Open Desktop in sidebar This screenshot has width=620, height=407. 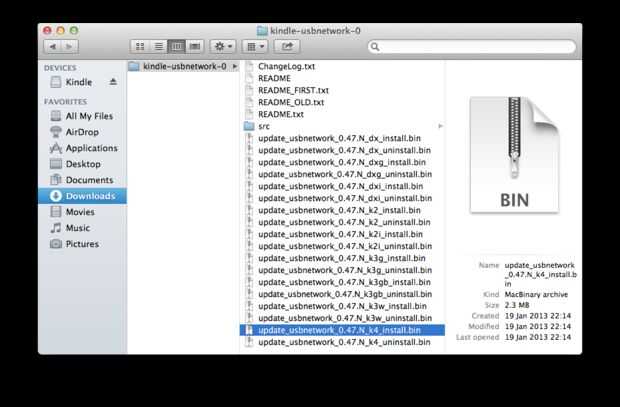click(82, 164)
